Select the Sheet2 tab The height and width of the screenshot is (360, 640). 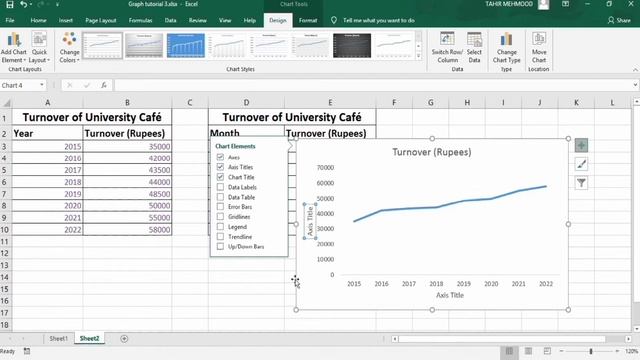point(89,338)
